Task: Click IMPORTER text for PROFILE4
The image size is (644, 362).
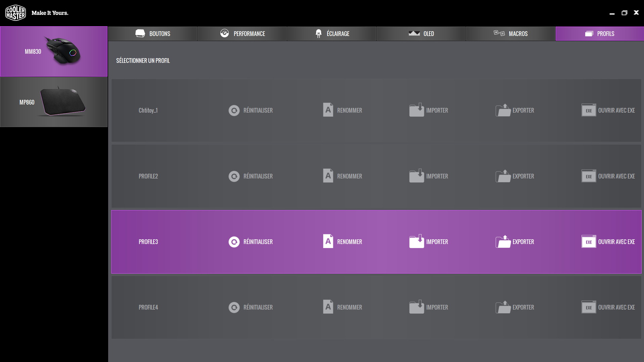Action: (x=437, y=307)
